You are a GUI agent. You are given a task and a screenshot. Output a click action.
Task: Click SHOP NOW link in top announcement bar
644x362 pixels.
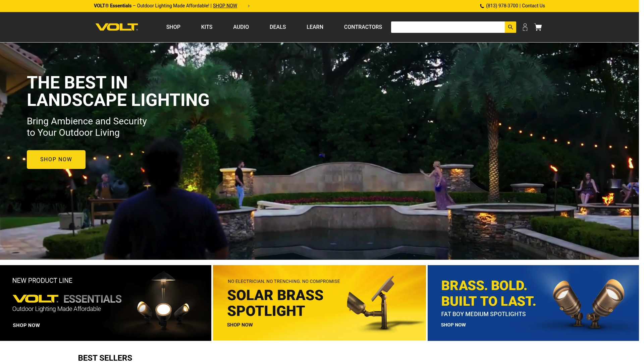click(x=225, y=6)
